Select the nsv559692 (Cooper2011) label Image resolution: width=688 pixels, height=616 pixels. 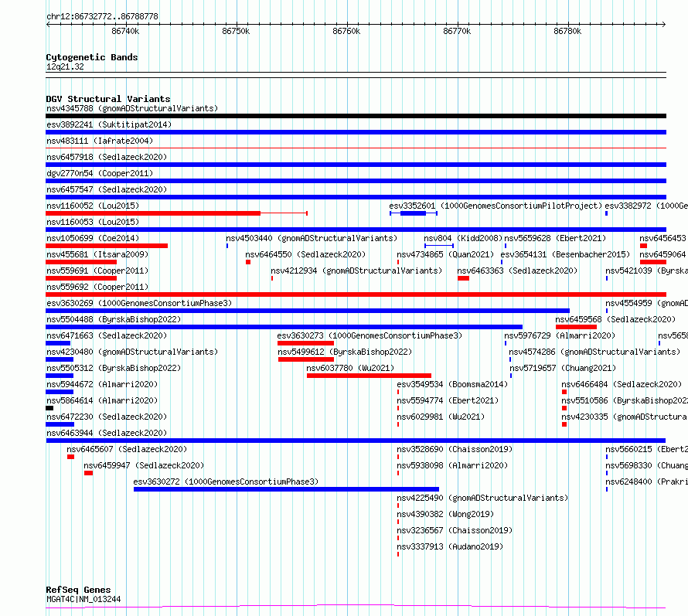pyautogui.click(x=97, y=287)
